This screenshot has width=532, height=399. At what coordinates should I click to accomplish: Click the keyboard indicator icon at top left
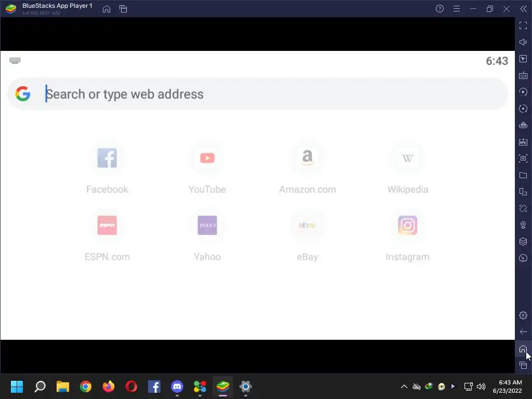[15, 60]
